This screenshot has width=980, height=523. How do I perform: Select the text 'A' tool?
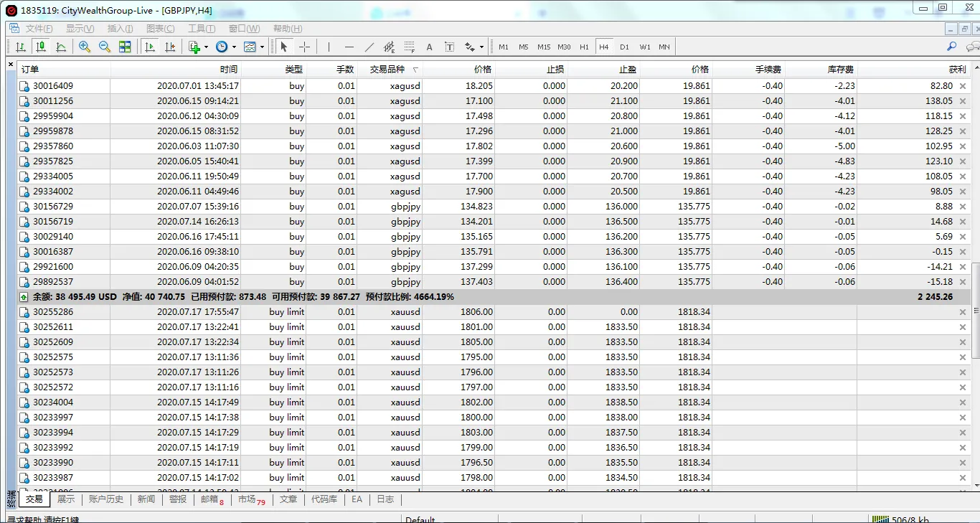(429, 47)
